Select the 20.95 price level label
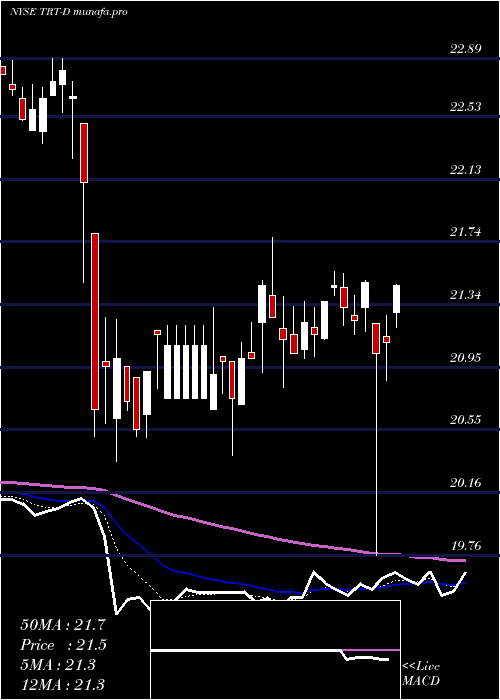This screenshot has width=500, height=700. [x=466, y=357]
